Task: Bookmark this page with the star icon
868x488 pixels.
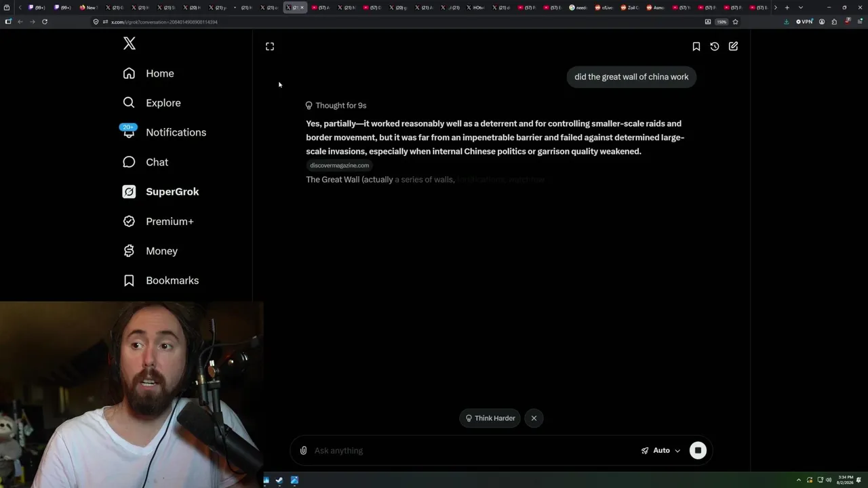Action: pyautogui.click(x=735, y=22)
